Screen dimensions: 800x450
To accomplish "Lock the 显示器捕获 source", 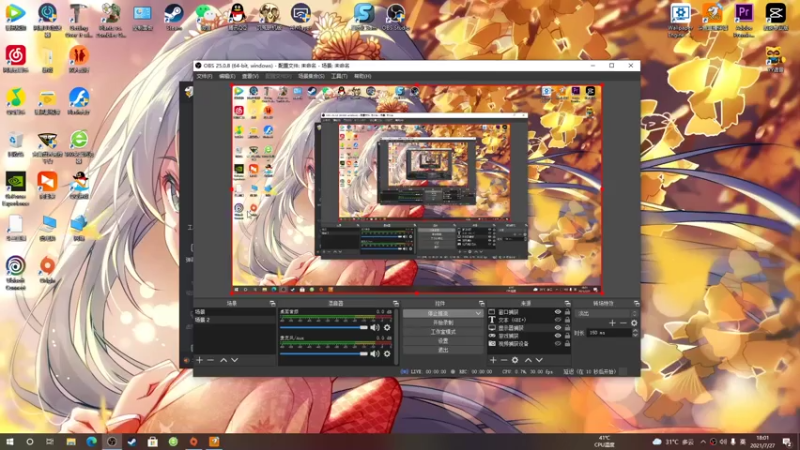I will 567,328.
